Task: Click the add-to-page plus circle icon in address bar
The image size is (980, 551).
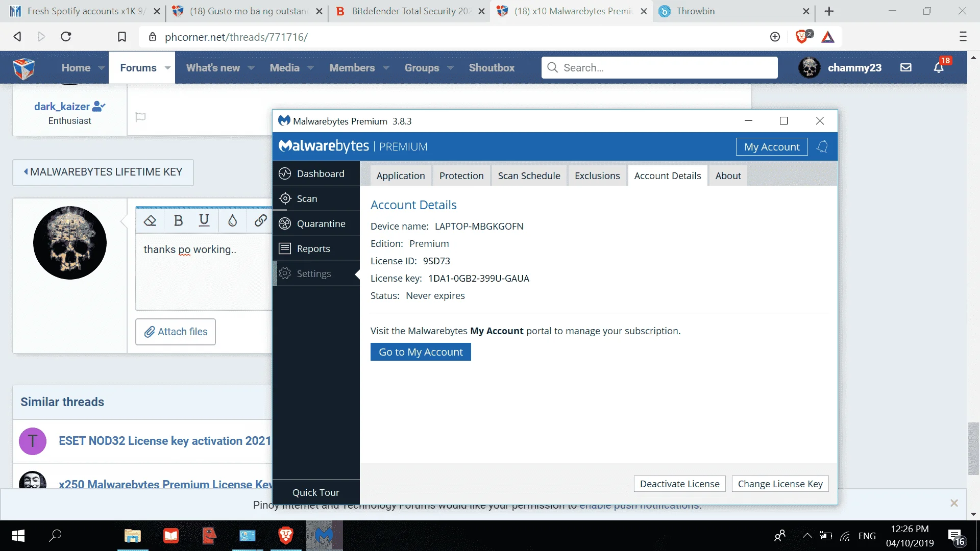Action: (775, 37)
